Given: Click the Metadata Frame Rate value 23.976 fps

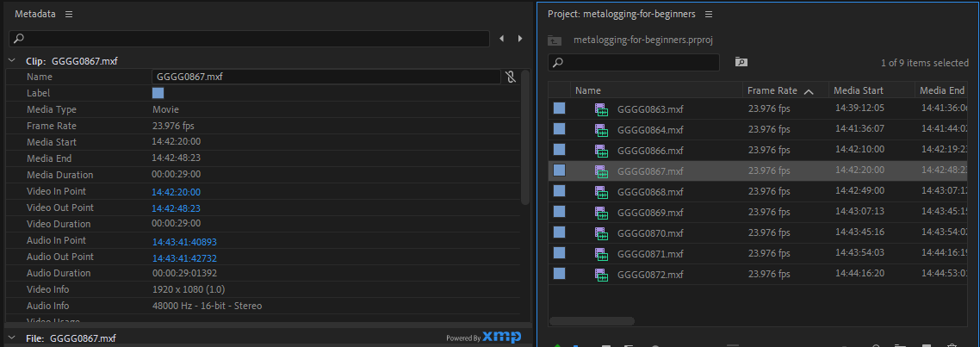Looking at the screenshot, I should [173, 126].
